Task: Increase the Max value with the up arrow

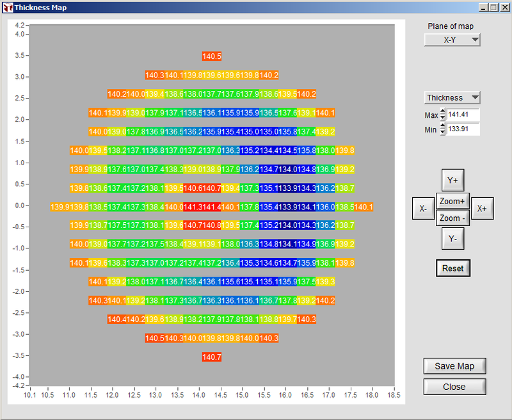Action: (442, 111)
